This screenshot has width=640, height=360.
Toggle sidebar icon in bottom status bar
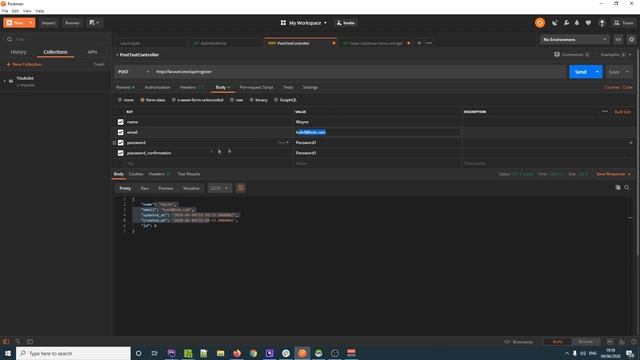pos(6,341)
